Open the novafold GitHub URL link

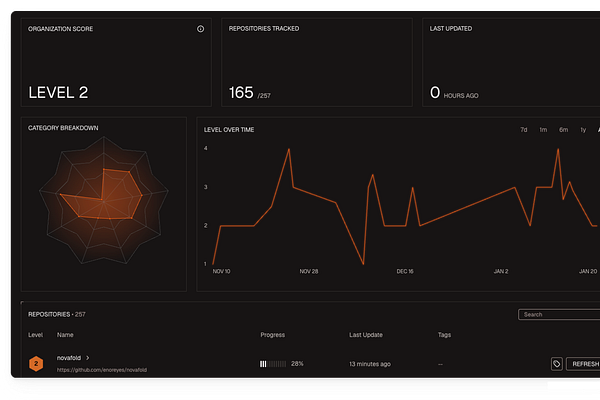pyautogui.click(x=102, y=370)
